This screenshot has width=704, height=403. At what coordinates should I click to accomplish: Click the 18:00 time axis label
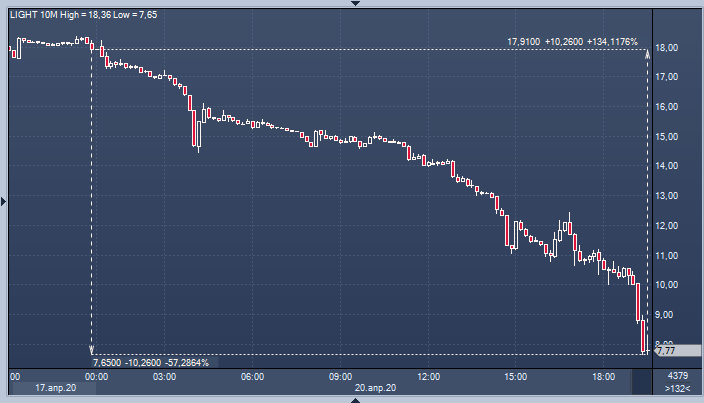[x=603, y=376]
